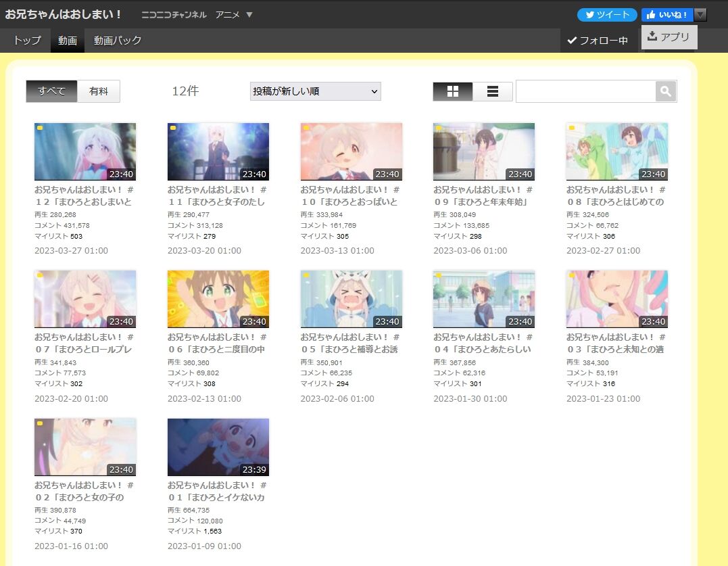
Task: Click title link #12「まひろとおしまいと
Action: tap(84, 196)
